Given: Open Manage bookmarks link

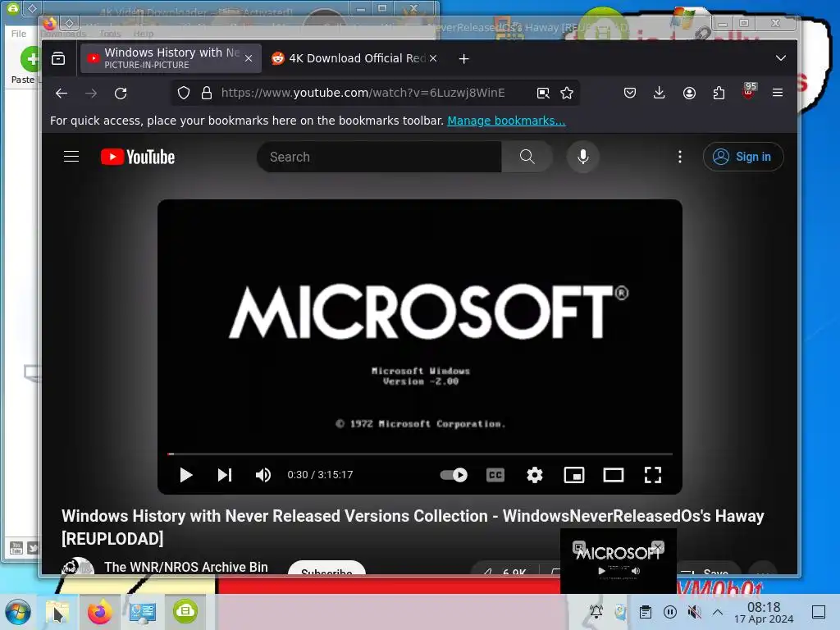Looking at the screenshot, I should (x=506, y=121).
